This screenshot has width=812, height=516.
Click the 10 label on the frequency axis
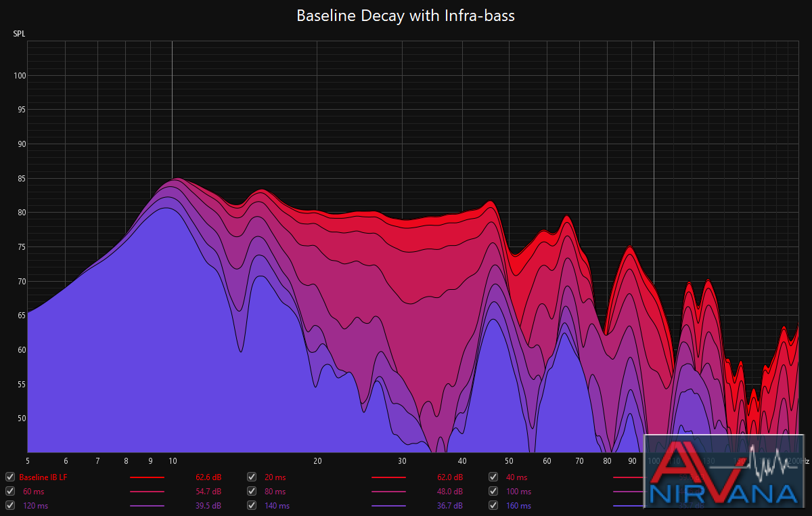pos(173,460)
